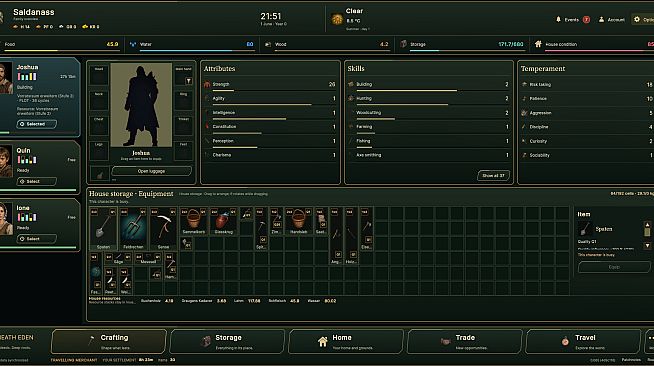The image size is (654, 366).
Task: Click the Storage capacity bar
Action: [467, 51]
